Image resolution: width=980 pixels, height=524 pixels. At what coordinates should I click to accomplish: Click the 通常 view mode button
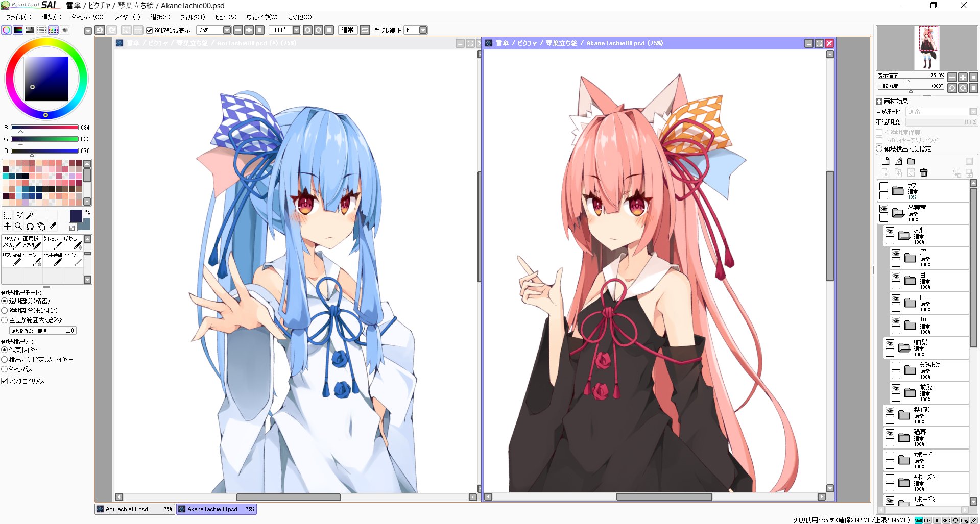(348, 30)
